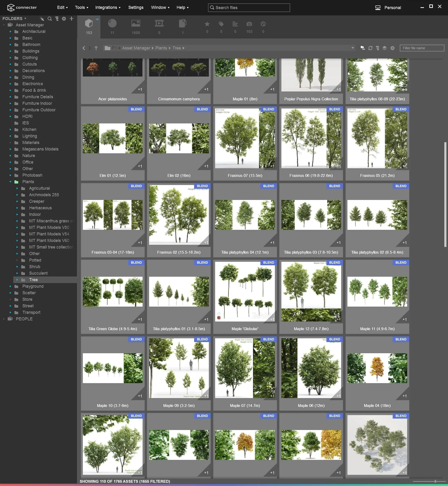Expand the Nature folder tree node

click(x=10, y=156)
